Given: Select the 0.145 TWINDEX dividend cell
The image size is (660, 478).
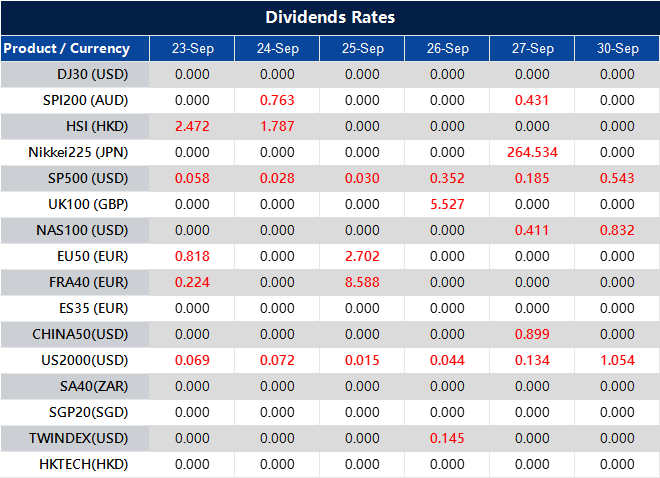Looking at the screenshot, I should 447,438.
